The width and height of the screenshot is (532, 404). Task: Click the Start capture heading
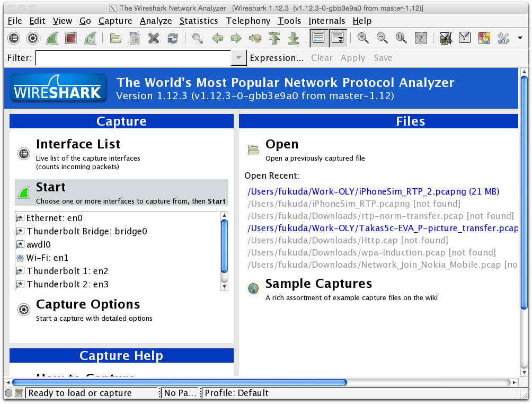tap(51, 187)
